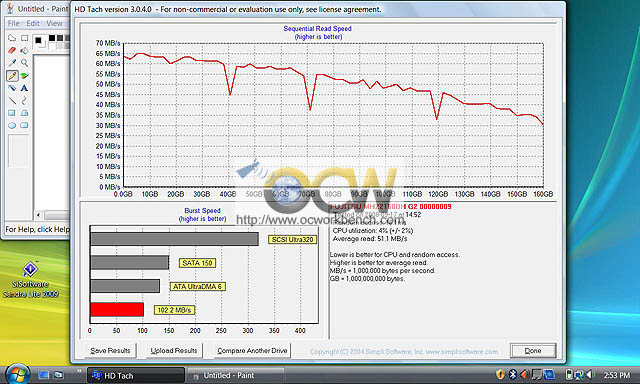Click the CPU utilization: 4% text
Screen dimensions: 640x384
point(373,231)
